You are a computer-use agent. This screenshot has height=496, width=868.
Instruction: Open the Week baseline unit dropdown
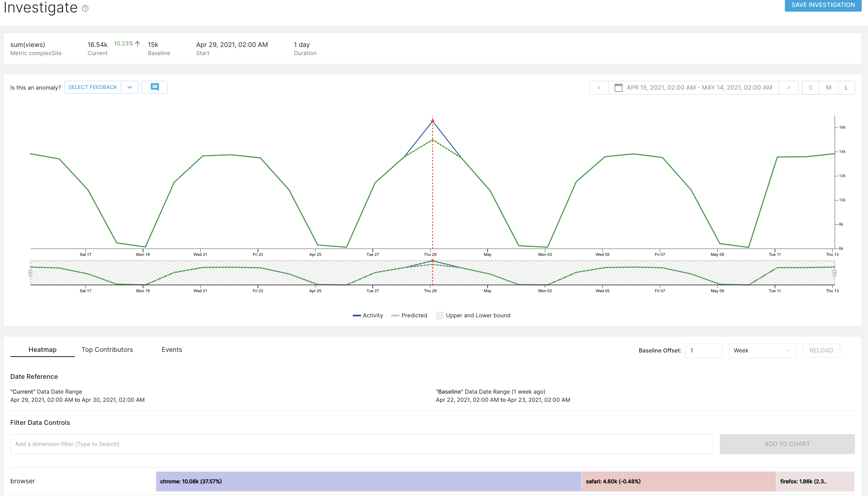tap(762, 351)
